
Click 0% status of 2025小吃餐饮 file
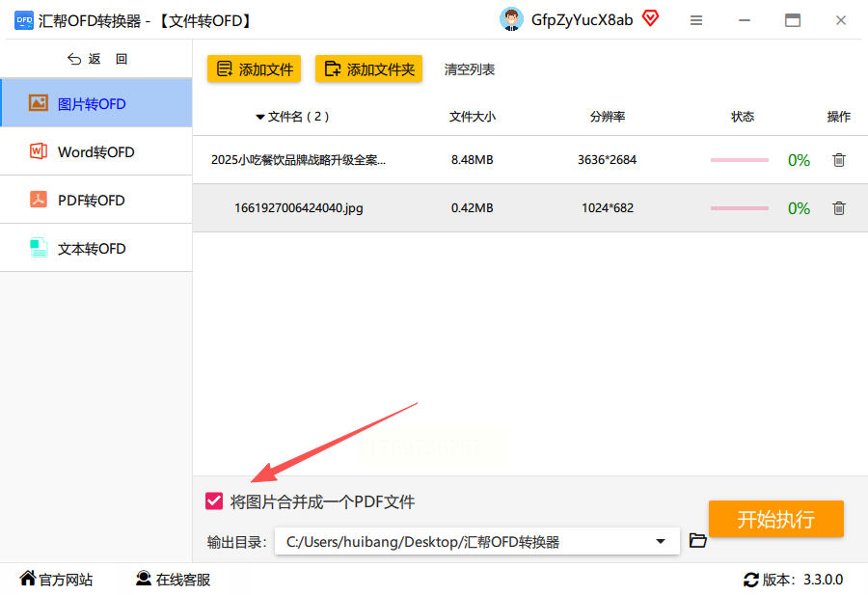(799, 160)
